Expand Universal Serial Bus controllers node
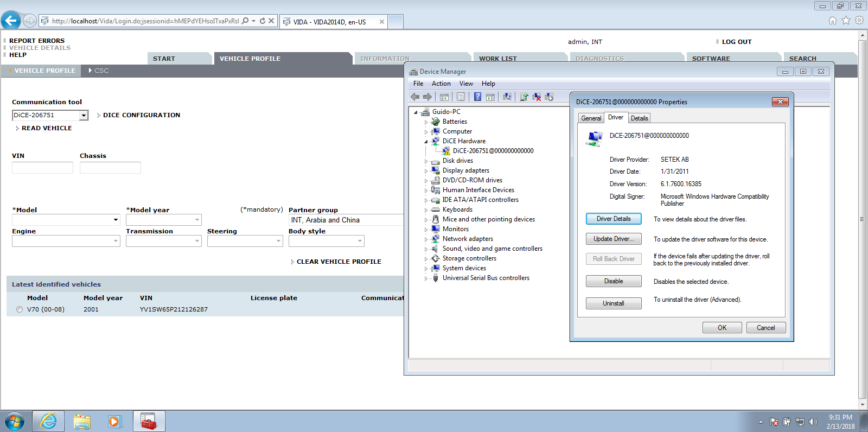Image resolution: width=868 pixels, height=432 pixels. point(426,278)
